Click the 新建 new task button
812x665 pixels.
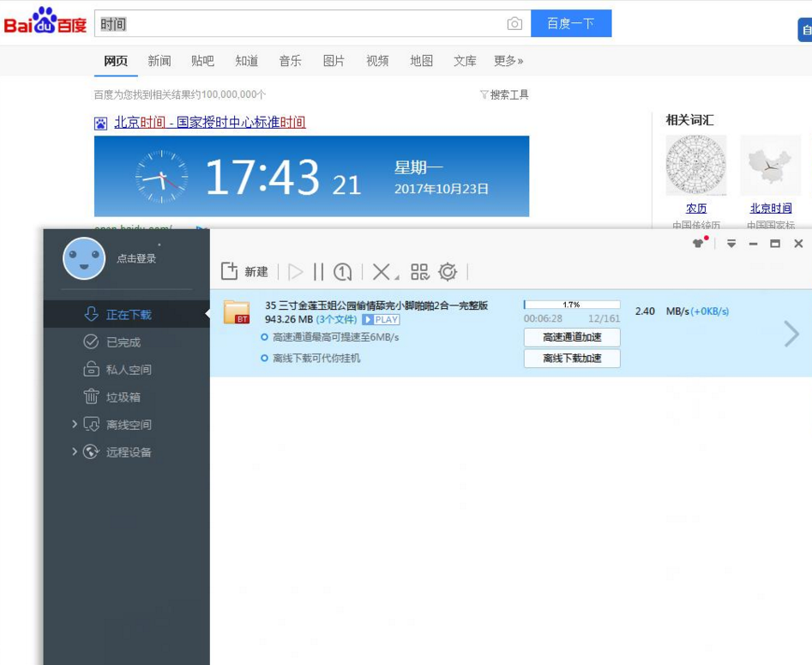pyautogui.click(x=244, y=271)
